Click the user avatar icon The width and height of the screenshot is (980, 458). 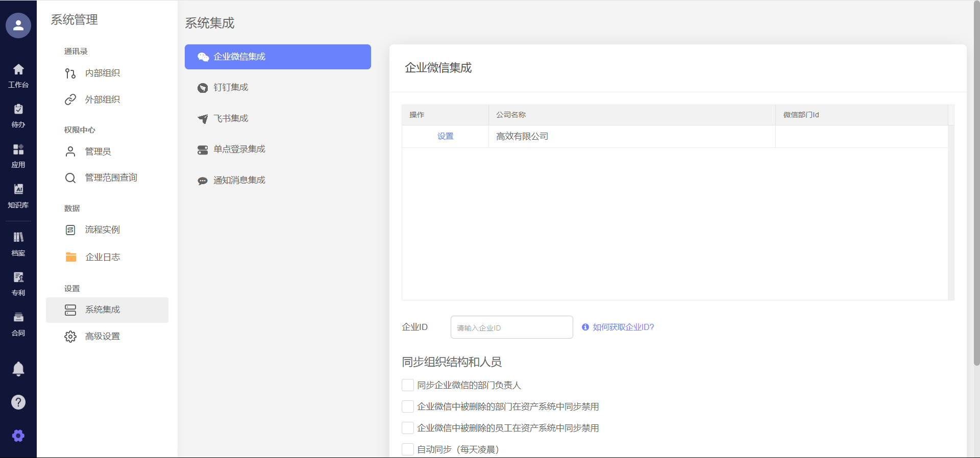click(18, 26)
